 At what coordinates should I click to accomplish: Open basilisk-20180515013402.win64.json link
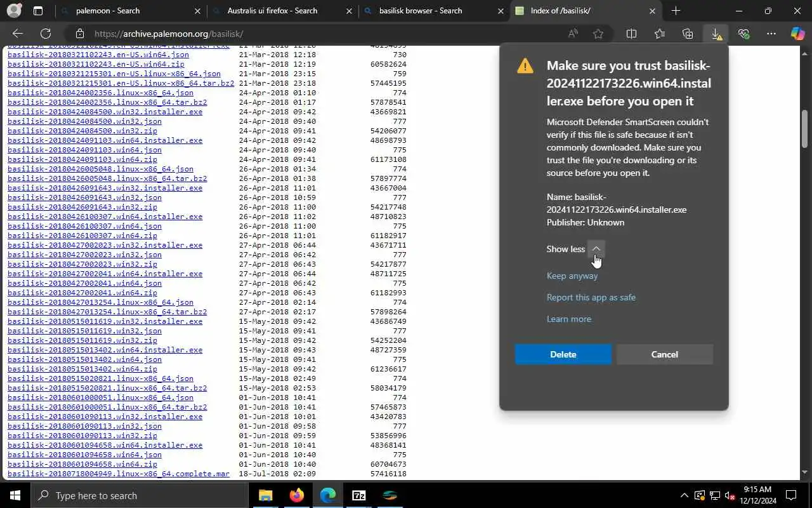[84, 359]
